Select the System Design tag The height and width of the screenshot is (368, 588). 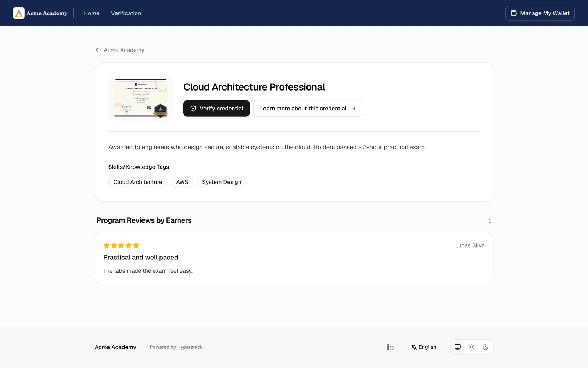(x=222, y=182)
